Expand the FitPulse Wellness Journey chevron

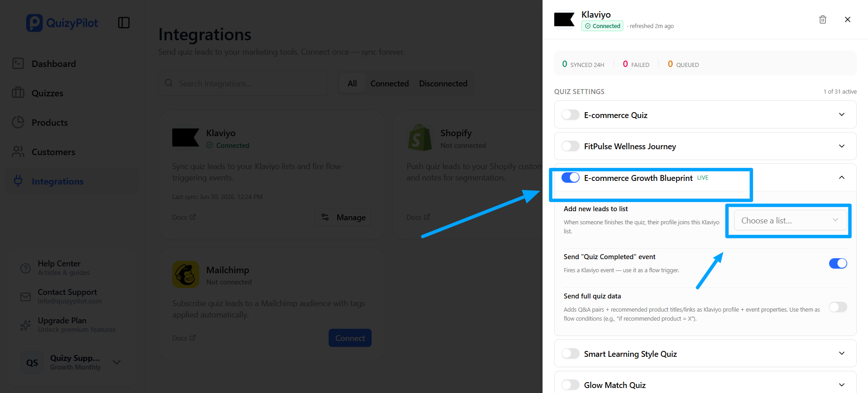pyautogui.click(x=842, y=146)
